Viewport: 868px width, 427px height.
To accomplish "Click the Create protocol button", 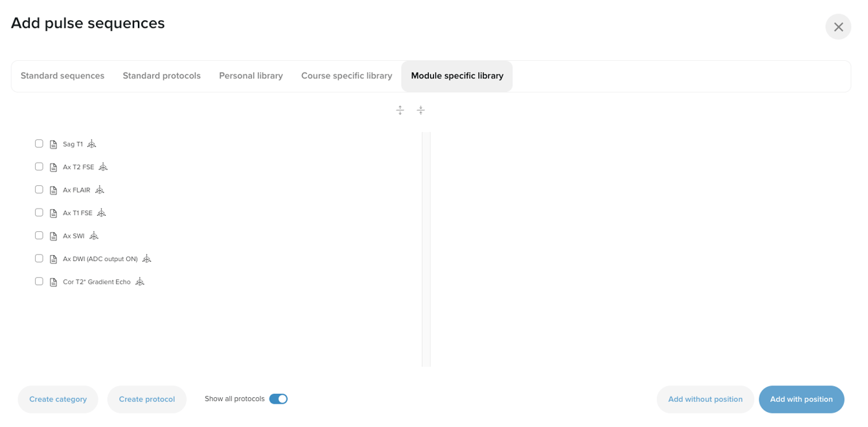I will point(147,399).
